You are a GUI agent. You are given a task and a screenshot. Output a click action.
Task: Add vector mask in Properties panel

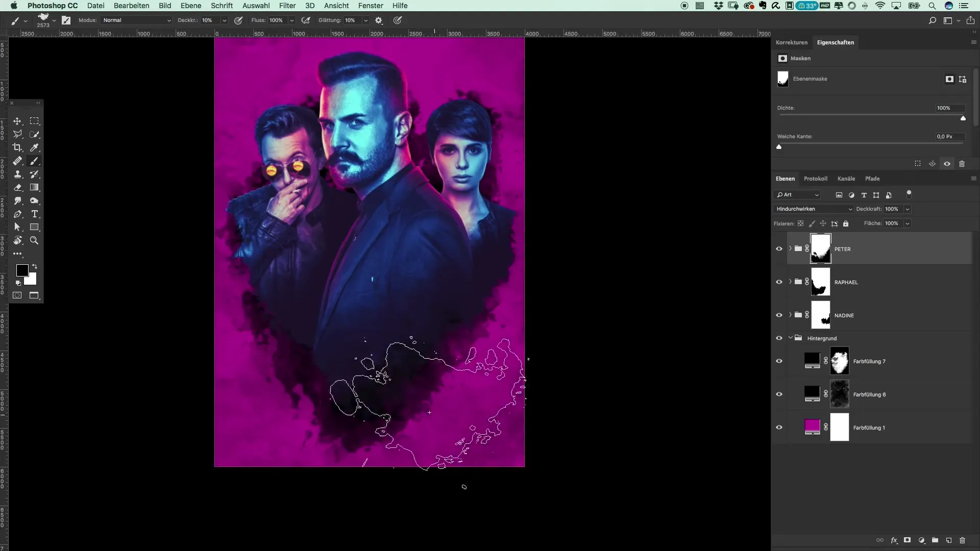[x=963, y=79]
